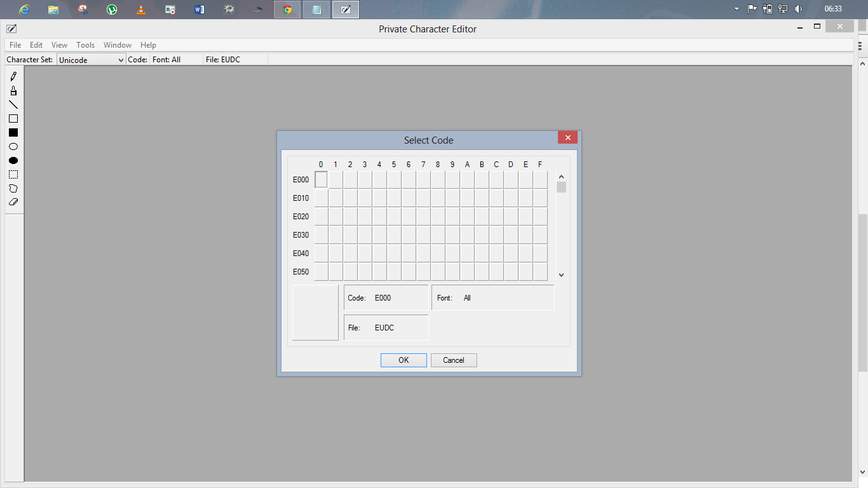The height and width of the screenshot is (488, 868).
Task: Select code cell in row E000 column C
Action: point(496,180)
